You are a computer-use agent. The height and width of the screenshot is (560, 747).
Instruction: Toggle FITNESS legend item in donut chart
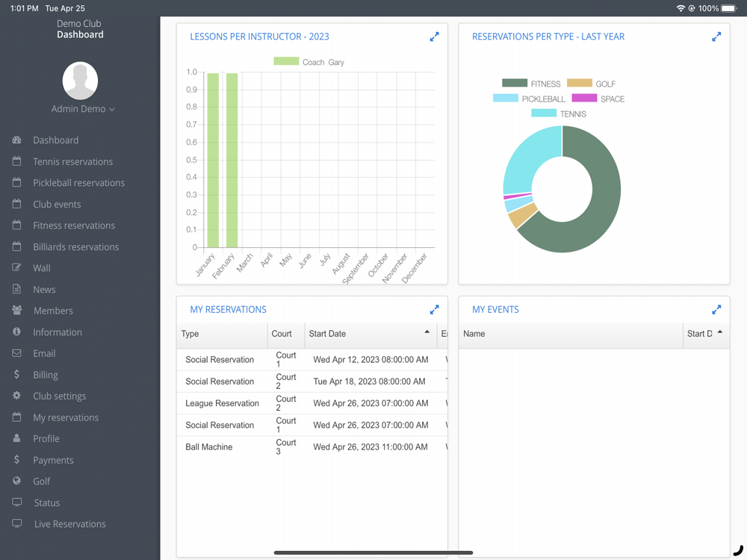pyautogui.click(x=531, y=84)
